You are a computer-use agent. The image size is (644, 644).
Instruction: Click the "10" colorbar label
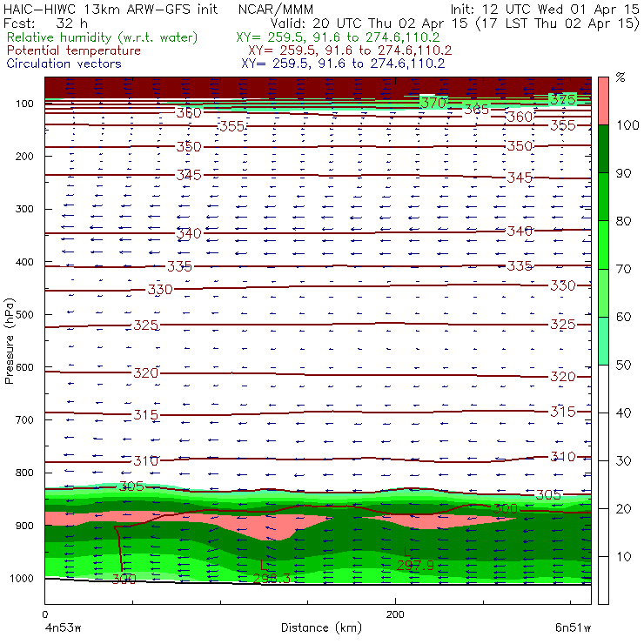(623, 557)
